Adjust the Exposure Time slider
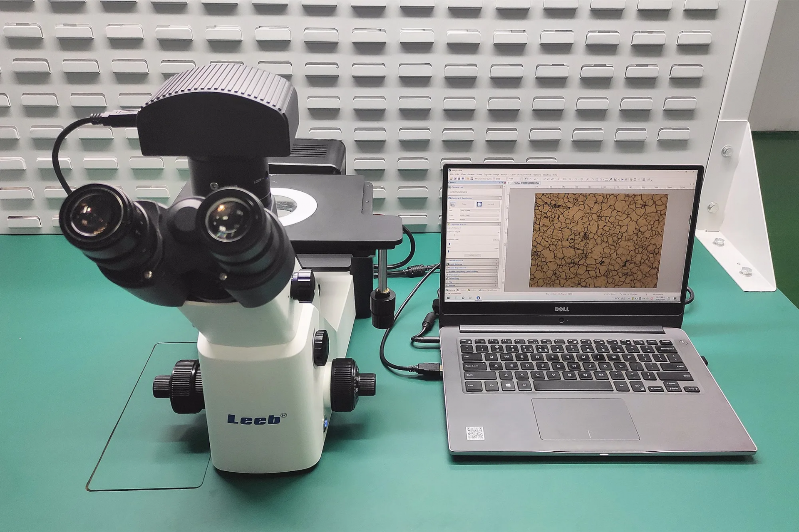This screenshot has height=532, width=799. click(449, 244)
